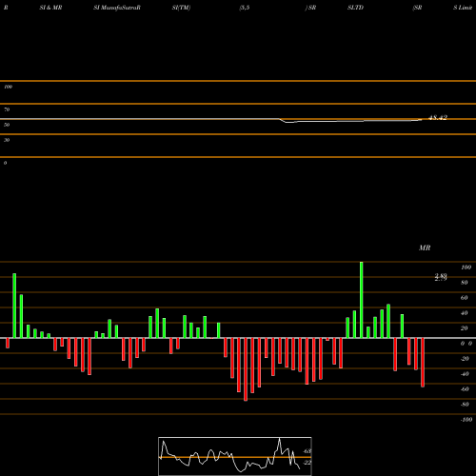Viewport: 476px width, 476px height.
Task: Click the '68' label in mini chart
Action: pos(307,451)
